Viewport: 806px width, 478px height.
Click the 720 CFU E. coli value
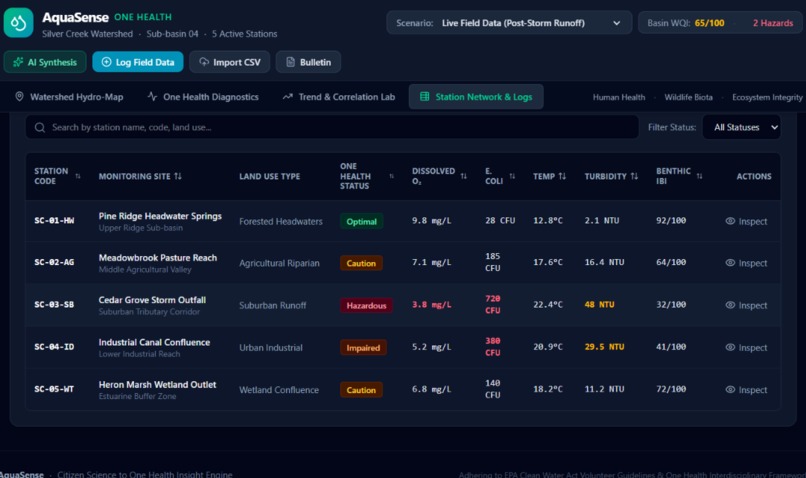coord(492,304)
